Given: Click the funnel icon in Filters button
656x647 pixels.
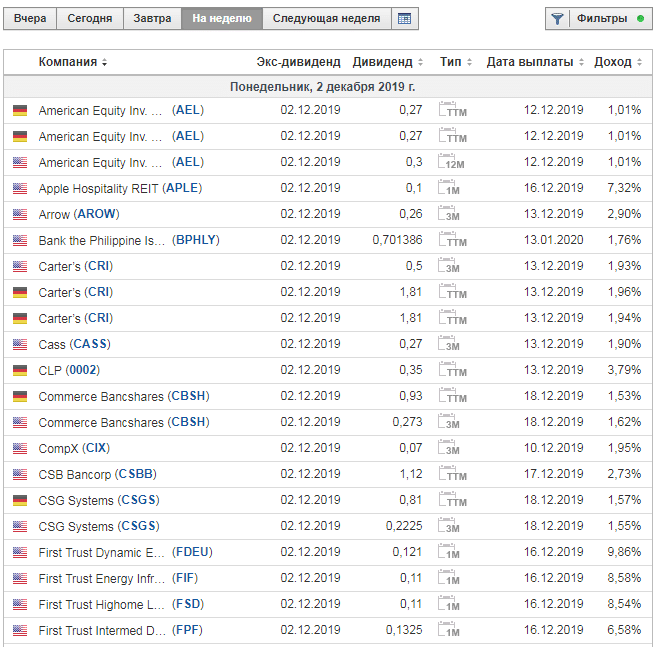Looking at the screenshot, I should pyautogui.click(x=558, y=19).
